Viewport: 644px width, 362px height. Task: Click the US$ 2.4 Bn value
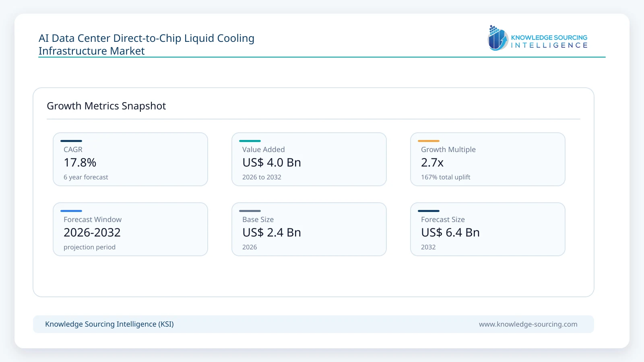point(272,232)
